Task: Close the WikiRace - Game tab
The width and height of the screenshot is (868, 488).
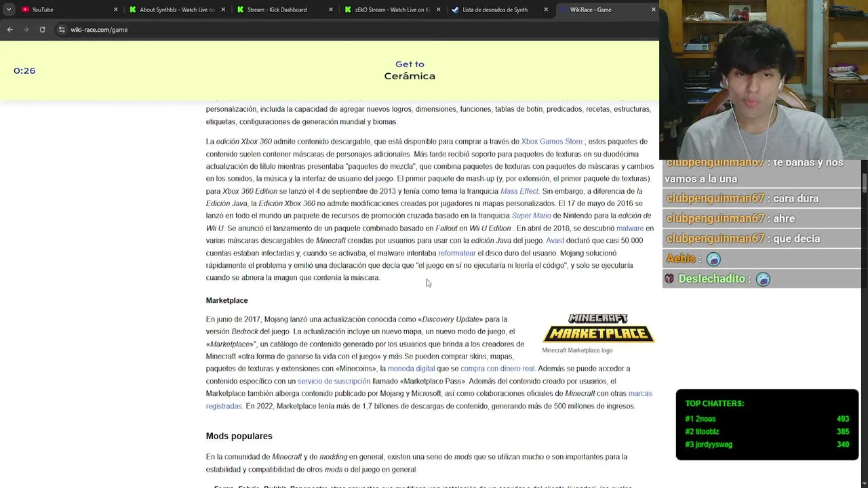Action: coord(653,9)
